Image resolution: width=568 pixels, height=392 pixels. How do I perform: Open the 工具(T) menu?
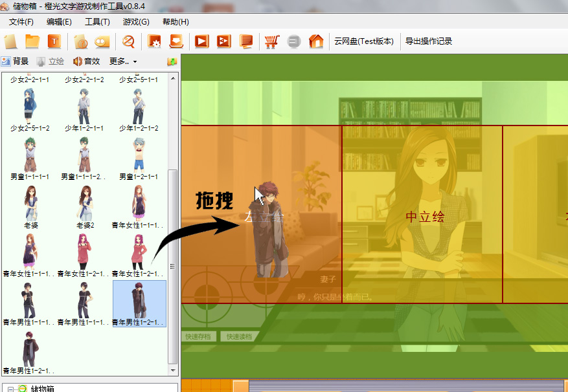pyautogui.click(x=97, y=22)
